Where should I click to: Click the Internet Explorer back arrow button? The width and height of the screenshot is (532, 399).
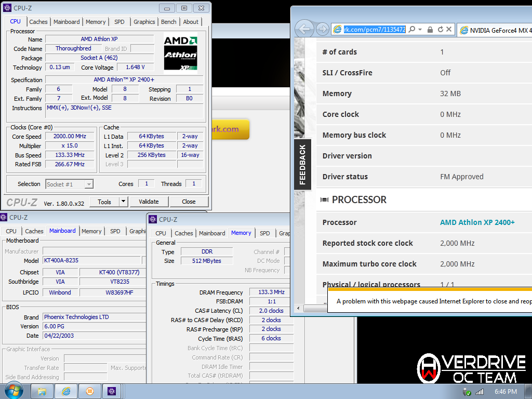tap(304, 29)
